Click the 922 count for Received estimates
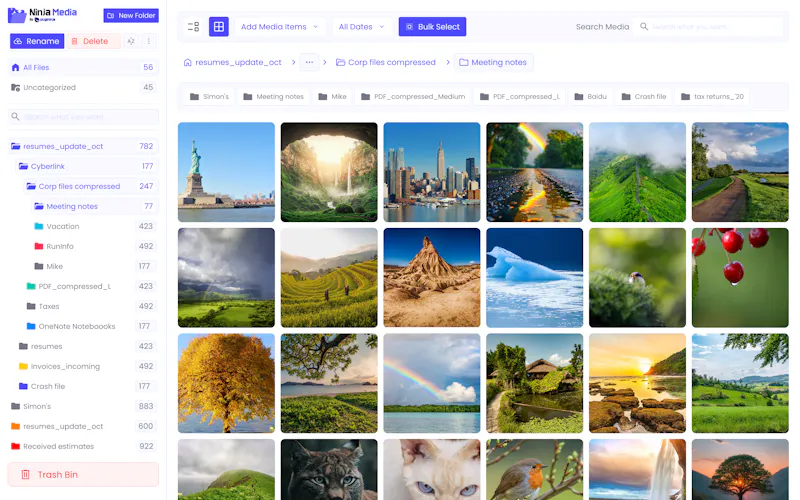This screenshot has height=500, width=800. point(146,446)
